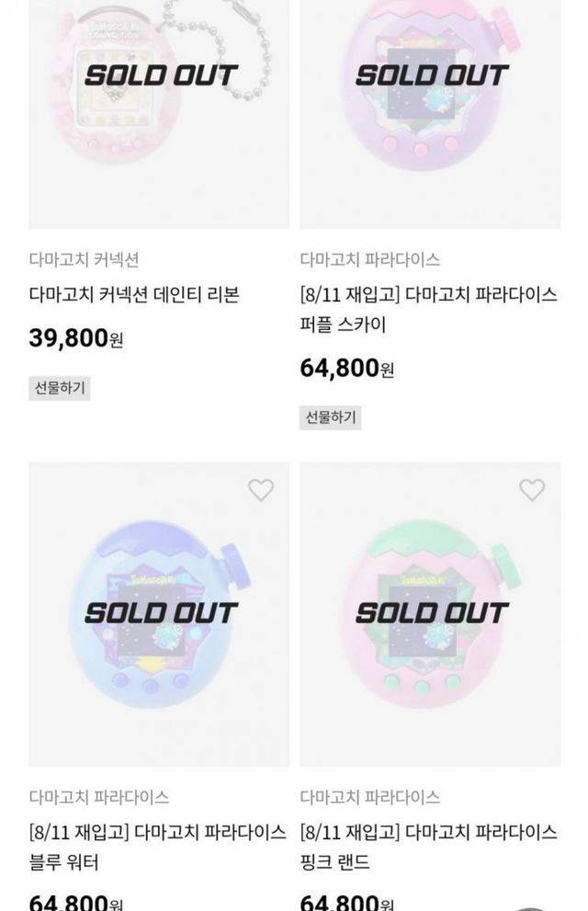The width and height of the screenshot is (588, 911).
Task: Open 다마고치 파라다이스 퍼플 스카이 product title
Action: click(x=428, y=310)
